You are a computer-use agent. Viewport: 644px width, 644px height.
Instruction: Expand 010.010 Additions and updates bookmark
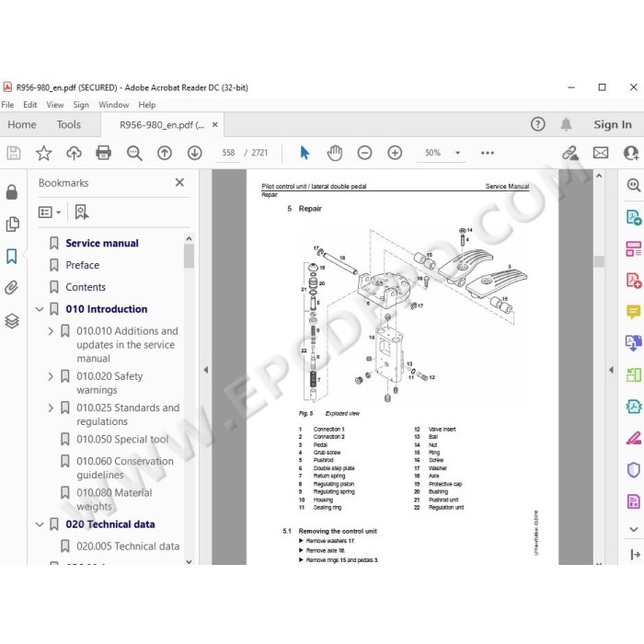tap(51, 331)
